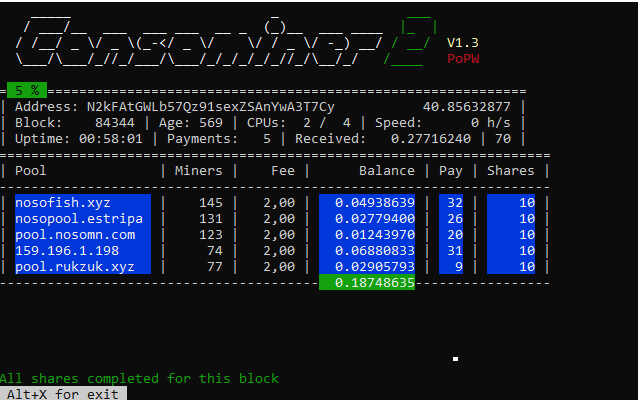Click the Fee column header

(x=283, y=170)
